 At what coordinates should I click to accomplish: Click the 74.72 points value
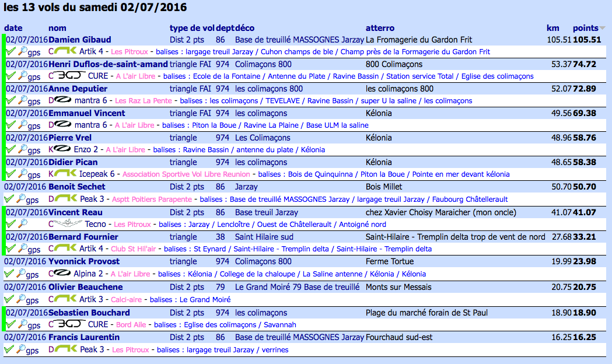[x=585, y=64]
